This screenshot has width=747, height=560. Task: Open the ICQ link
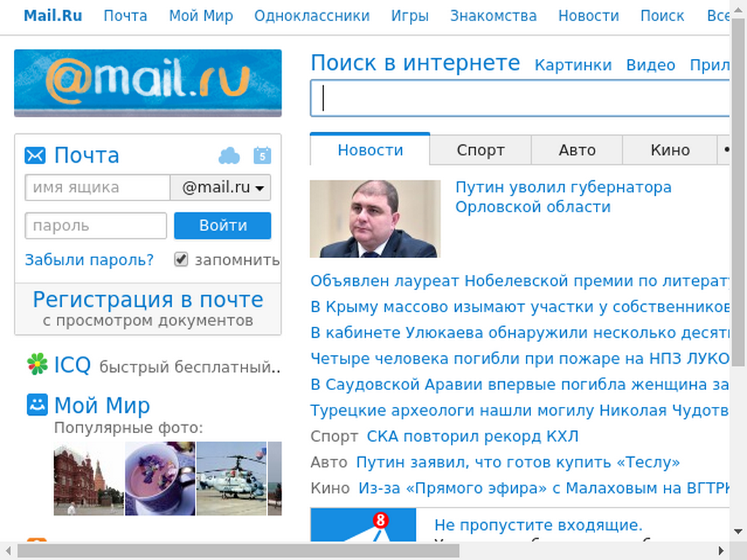coord(72,365)
